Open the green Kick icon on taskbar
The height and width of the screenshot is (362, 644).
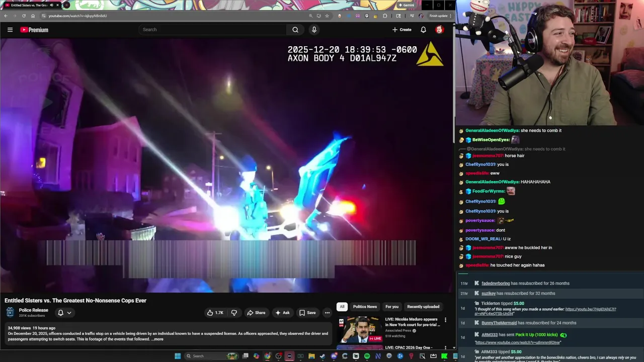444,356
